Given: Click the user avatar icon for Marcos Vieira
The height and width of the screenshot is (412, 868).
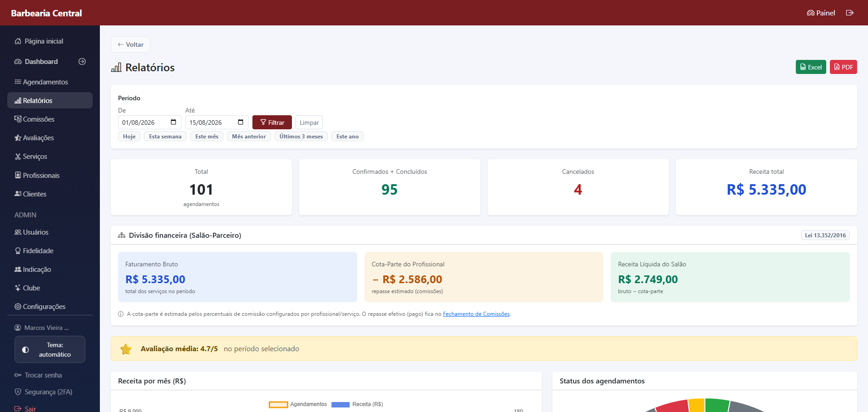Looking at the screenshot, I should [x=18, y=328].
